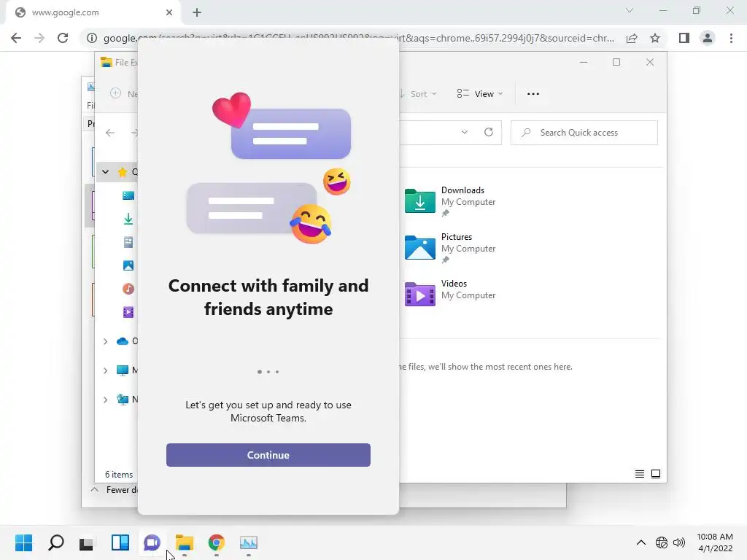Select Desktop in the navigation pane
The width and height of the screenshot is (747, 560).
(128, 195)
